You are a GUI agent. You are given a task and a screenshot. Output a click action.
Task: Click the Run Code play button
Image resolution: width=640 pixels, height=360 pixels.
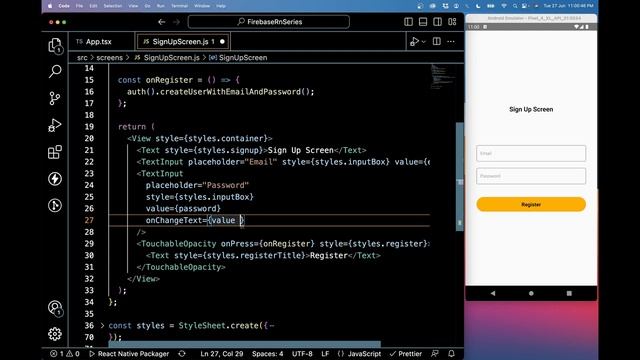coord(414,41)
